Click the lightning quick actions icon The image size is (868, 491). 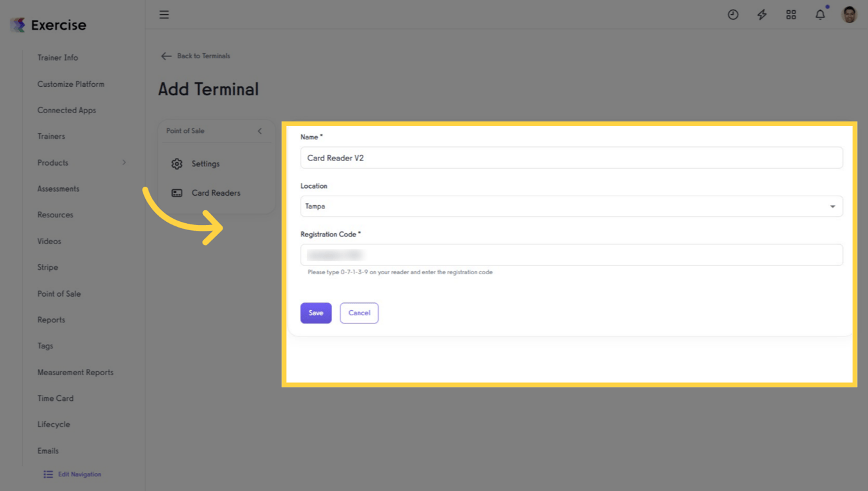(762, 14)
